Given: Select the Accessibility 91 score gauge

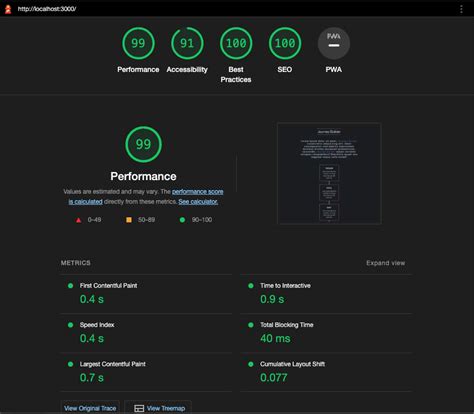Looking at the screenshot, I should tap(187, 43).
